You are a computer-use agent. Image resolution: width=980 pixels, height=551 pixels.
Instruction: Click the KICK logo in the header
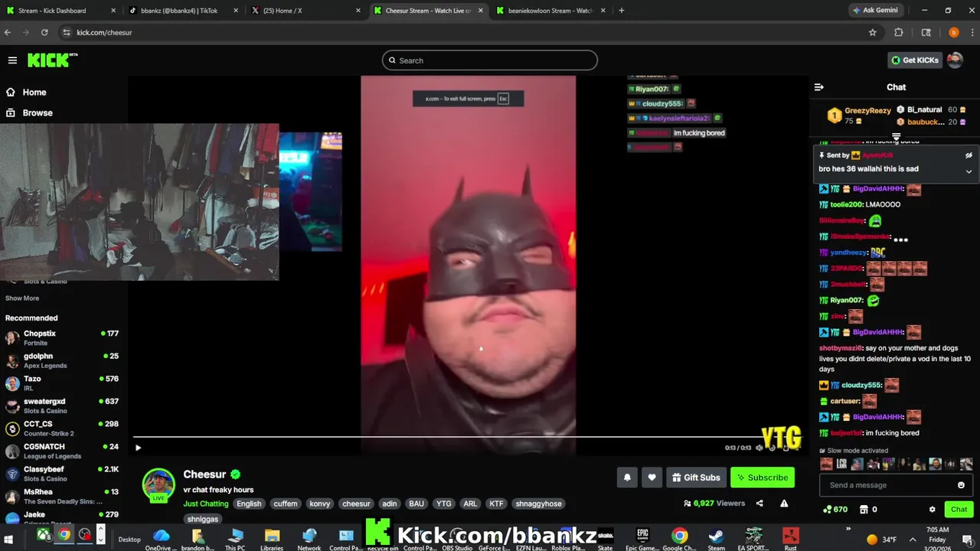(x=53, y=60)
